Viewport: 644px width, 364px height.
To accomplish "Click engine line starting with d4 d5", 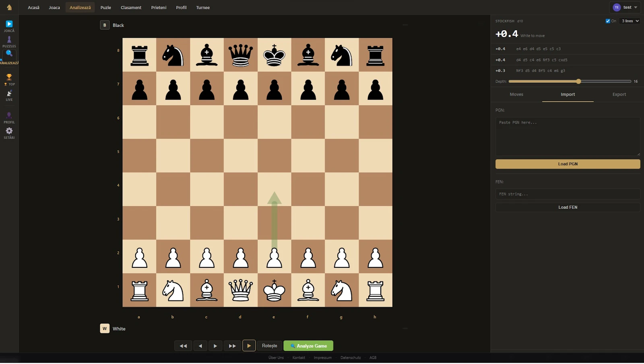I will 568,60.
